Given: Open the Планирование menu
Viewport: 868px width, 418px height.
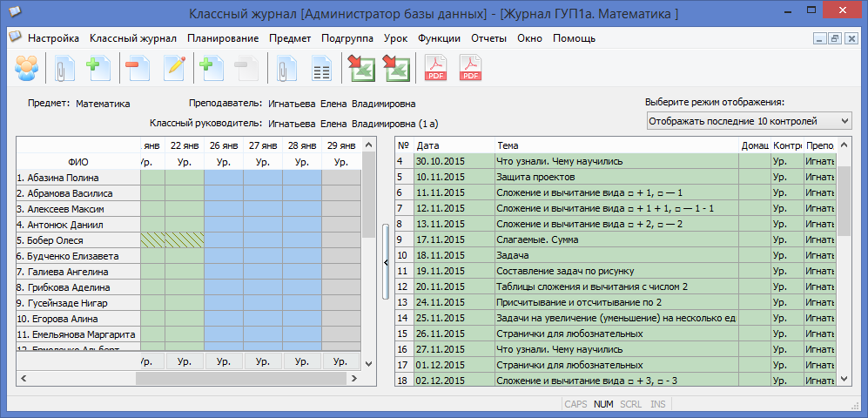Looking at the screenshot, I should pyautogui.click(x=222, y=38).
